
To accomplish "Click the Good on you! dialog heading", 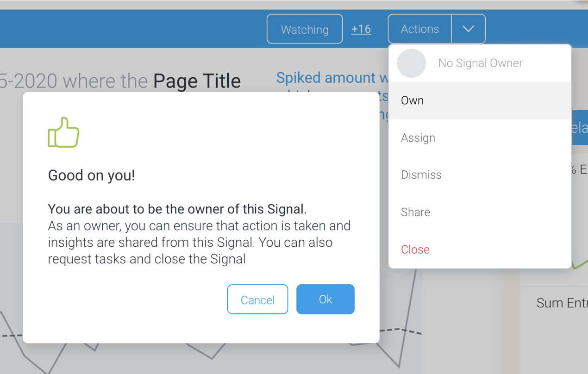I will 92,175.
